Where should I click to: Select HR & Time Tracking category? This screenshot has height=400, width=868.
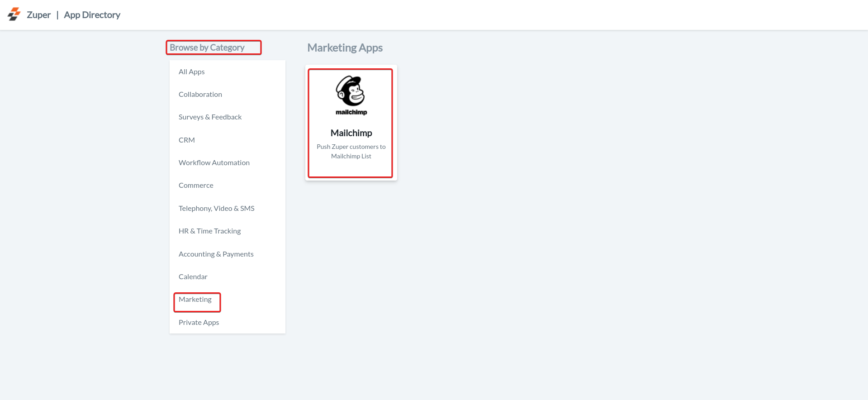pos(209,231)
